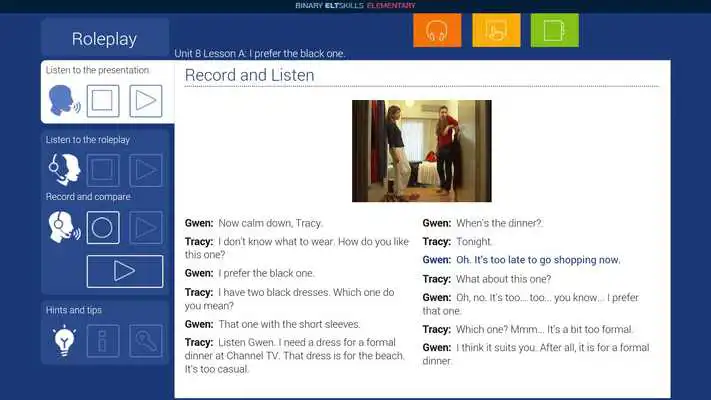Stop the presentation audio

[x=103, y=101]
